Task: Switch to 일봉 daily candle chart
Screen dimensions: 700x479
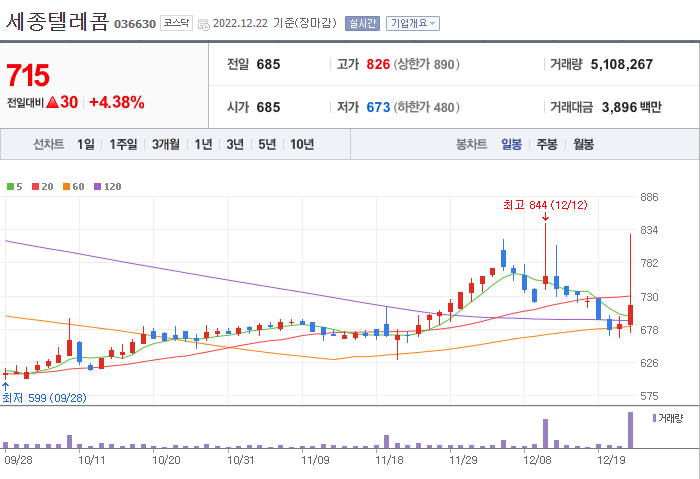Action: point(511,144)
